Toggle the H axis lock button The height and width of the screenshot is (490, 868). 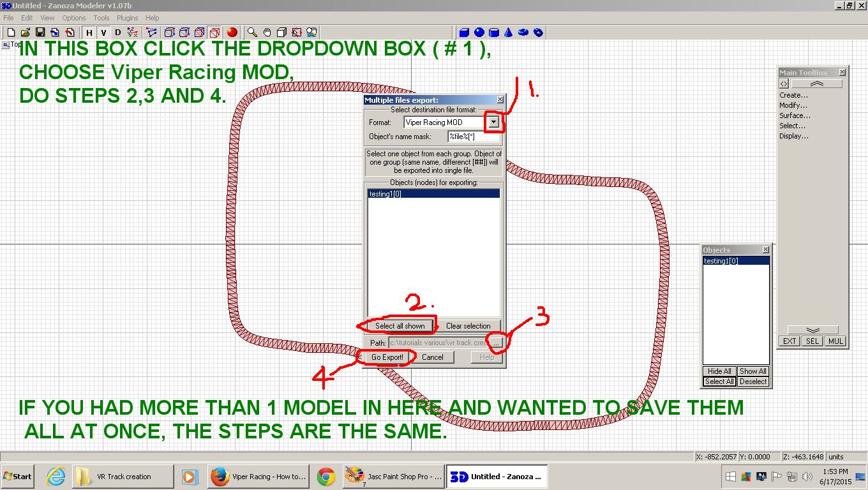click(x=89, y=32)
